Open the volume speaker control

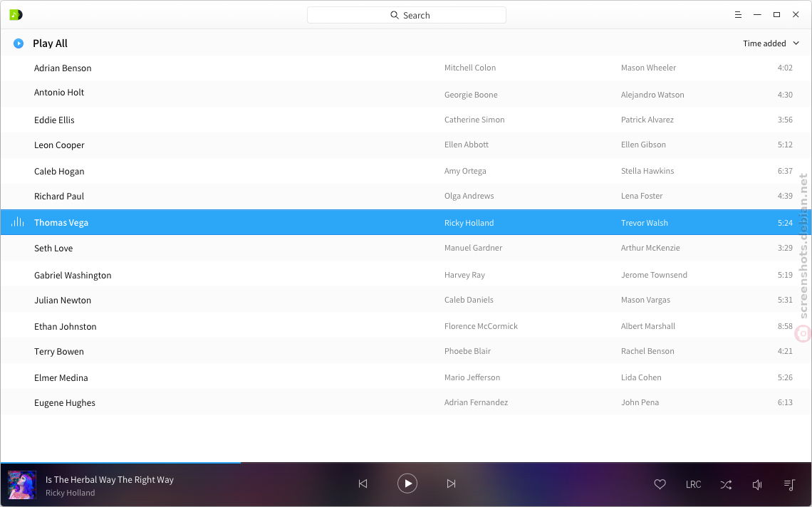click(757, 484)
